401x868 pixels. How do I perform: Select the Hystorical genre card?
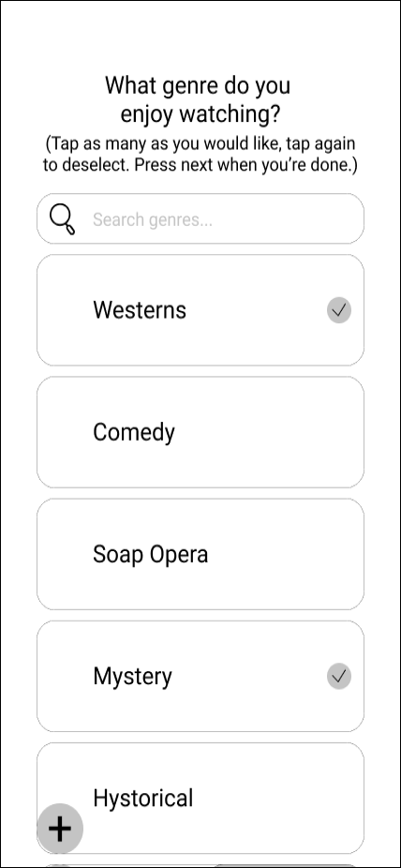pos(200,799)
